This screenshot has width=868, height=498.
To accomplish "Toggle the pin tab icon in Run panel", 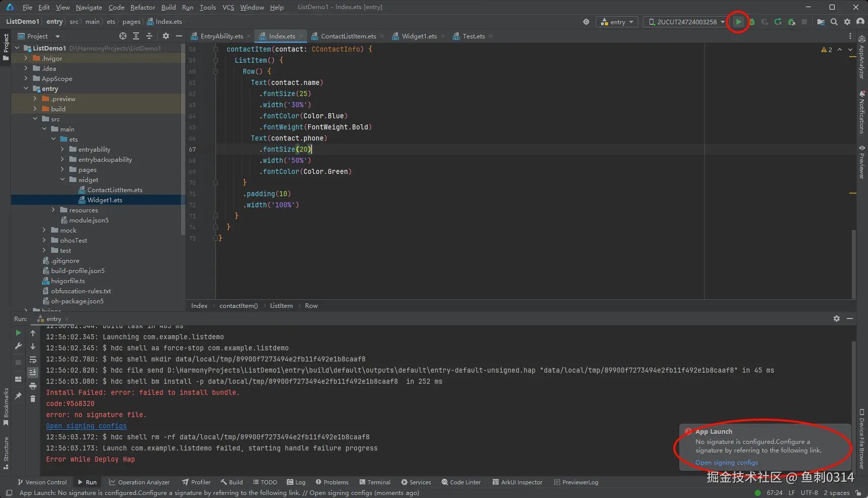I will (x=18, y=396).
